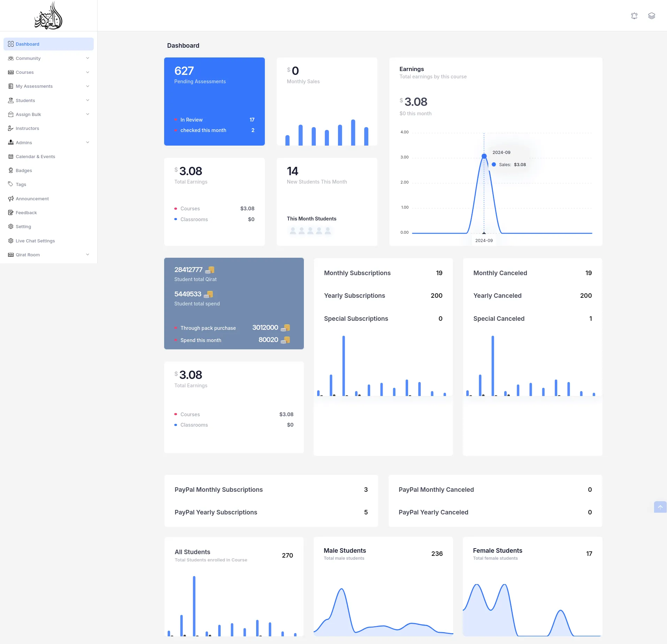Open the layers stack icon in header

tap(651, 16)
